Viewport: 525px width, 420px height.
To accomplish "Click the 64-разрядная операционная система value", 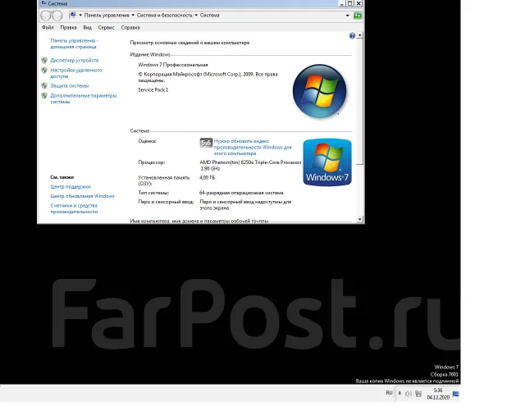I will (241, 193).
